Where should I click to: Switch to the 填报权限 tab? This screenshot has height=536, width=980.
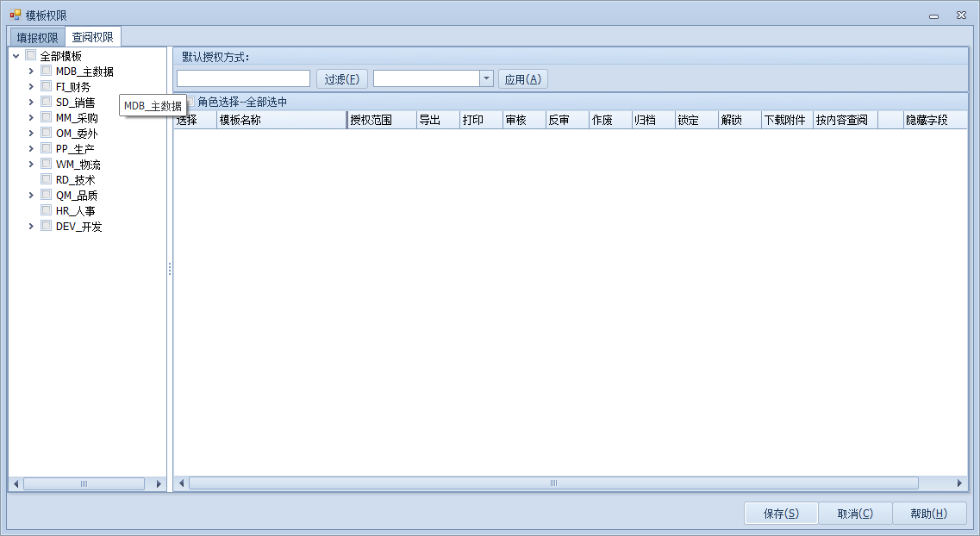[37, 38]
